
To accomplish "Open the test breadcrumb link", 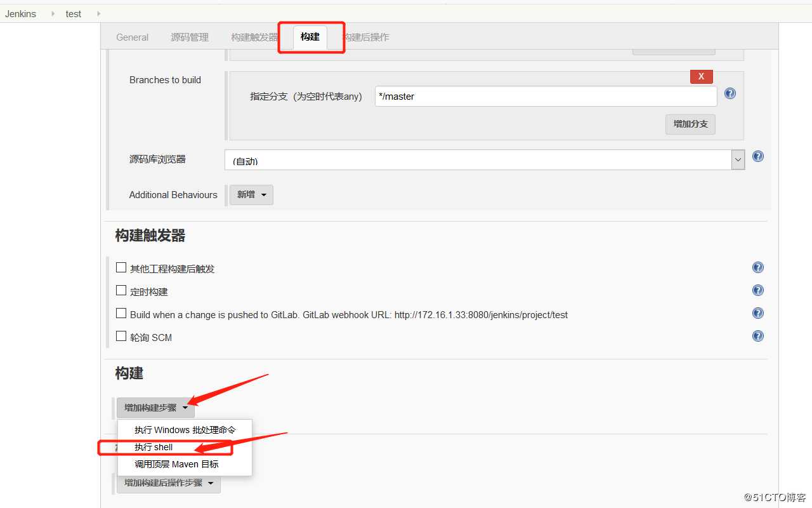I will tap(74, 13).
